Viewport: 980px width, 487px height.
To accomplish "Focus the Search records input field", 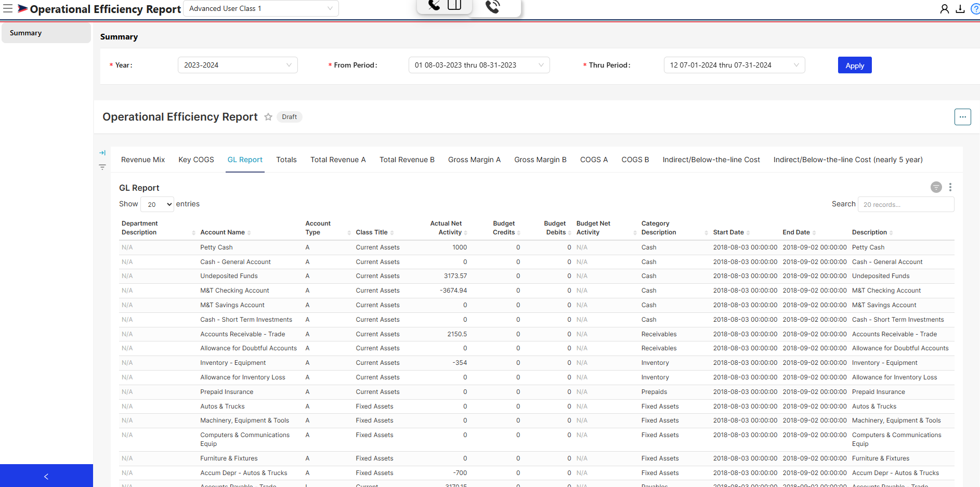I will click(906, 204).
